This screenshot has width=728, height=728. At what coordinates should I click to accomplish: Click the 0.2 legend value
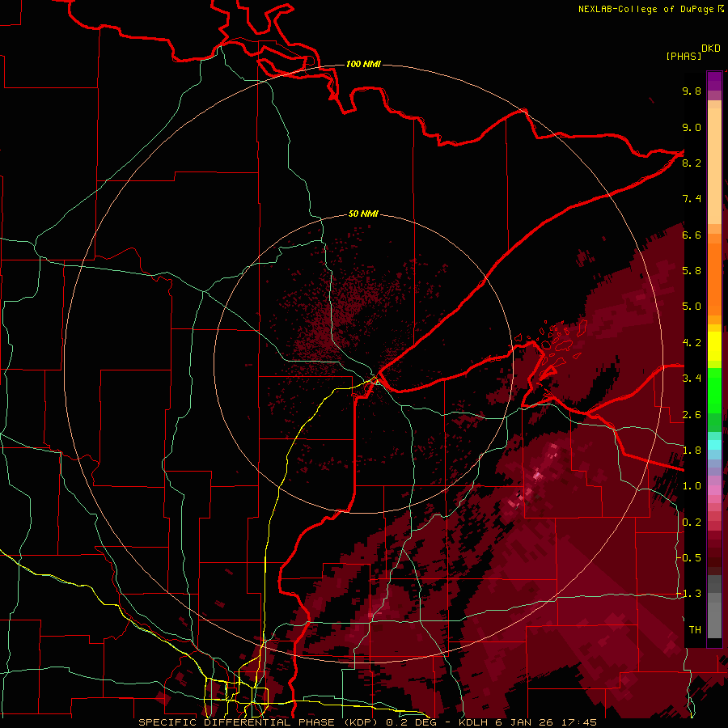click(x=692, y=523)
